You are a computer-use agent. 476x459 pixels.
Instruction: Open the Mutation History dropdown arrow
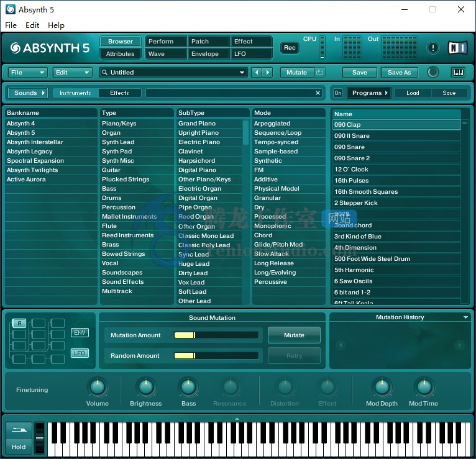point(465,317)
